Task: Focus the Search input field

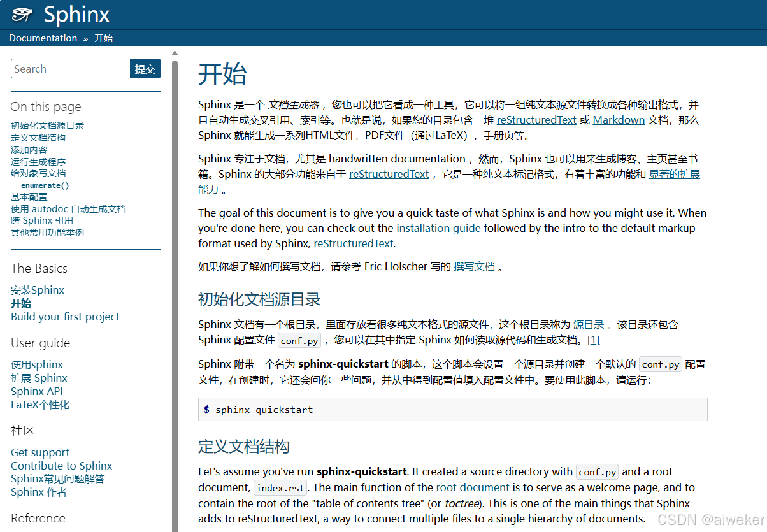Action: (71, 69)
